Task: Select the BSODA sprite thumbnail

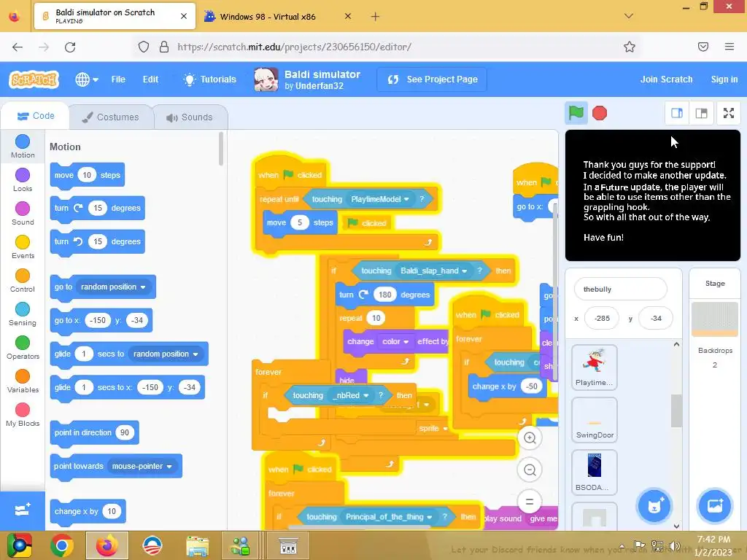Action: [x=594, y=472]
